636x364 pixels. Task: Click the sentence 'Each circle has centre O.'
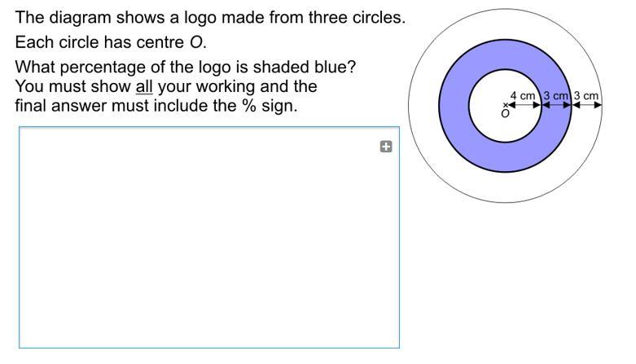click(x=111, y=42)
